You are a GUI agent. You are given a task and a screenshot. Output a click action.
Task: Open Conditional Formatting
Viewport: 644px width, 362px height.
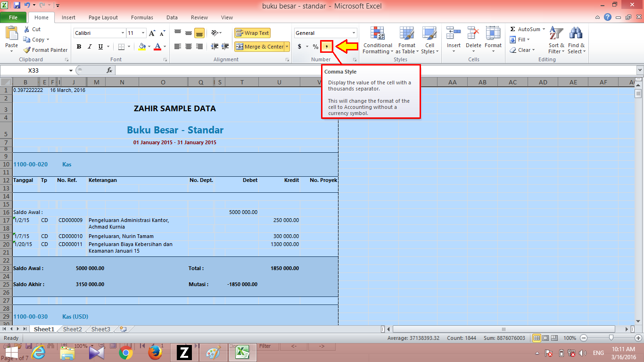coord(377,41)
